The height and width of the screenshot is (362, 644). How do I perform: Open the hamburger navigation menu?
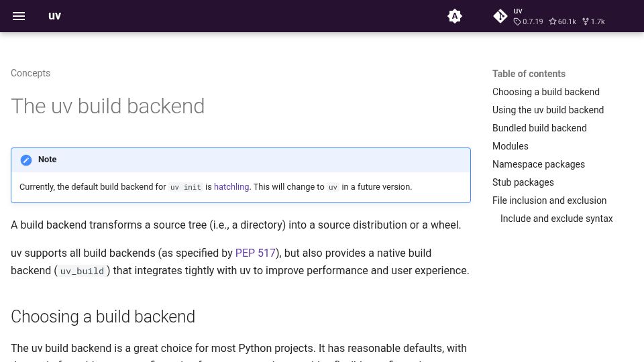[x=19, y=16]
